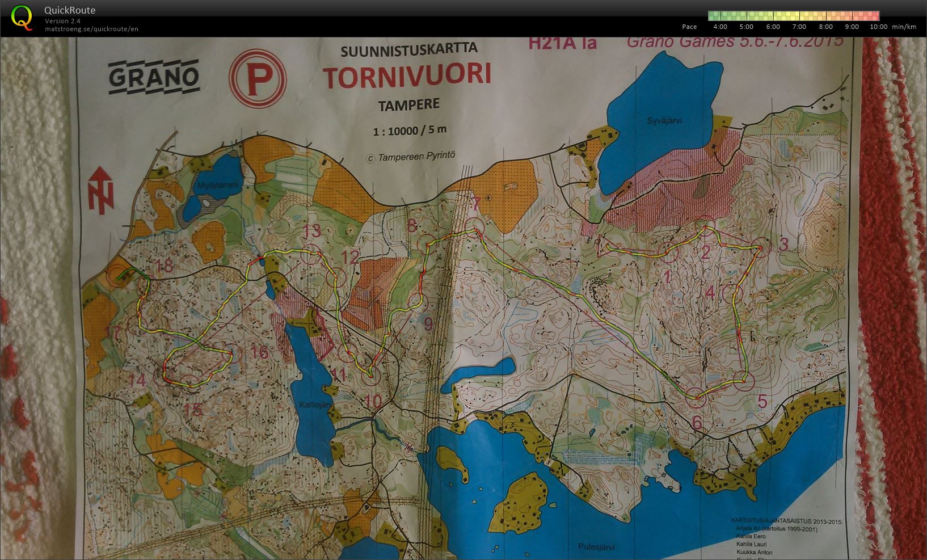The width and height of the screenshot is (927, 560).
Task: Click the red circled P parking symbol
Action: [x=258, y=79]
